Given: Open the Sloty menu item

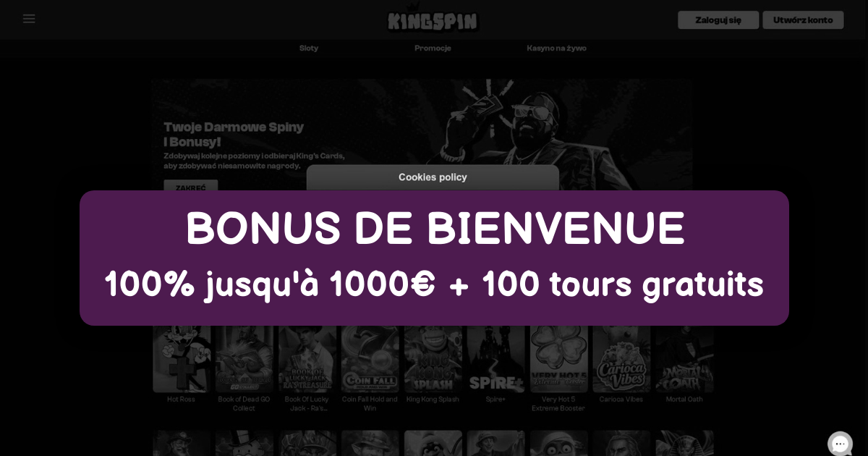Looking at the screenshot, I should [x=309, y=48].
